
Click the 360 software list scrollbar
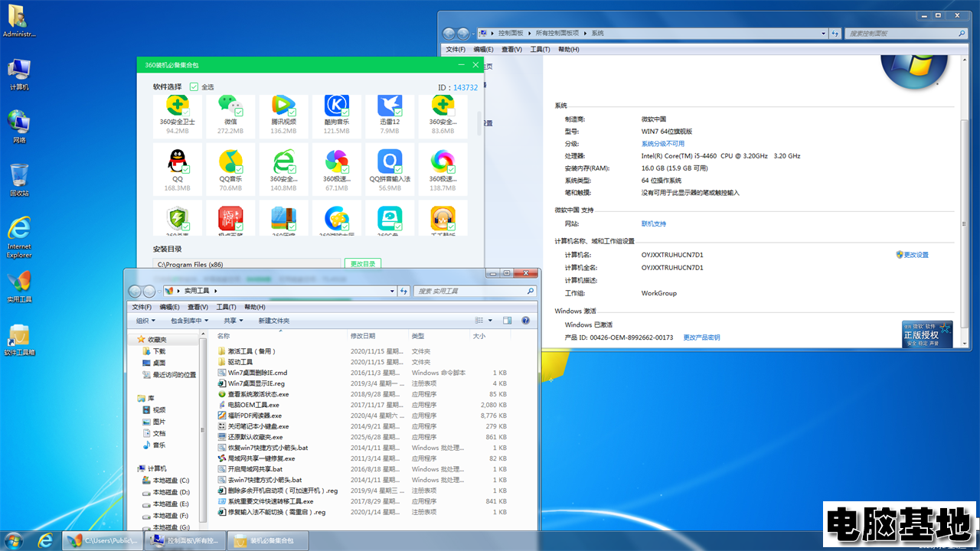(x=480, y=122)
